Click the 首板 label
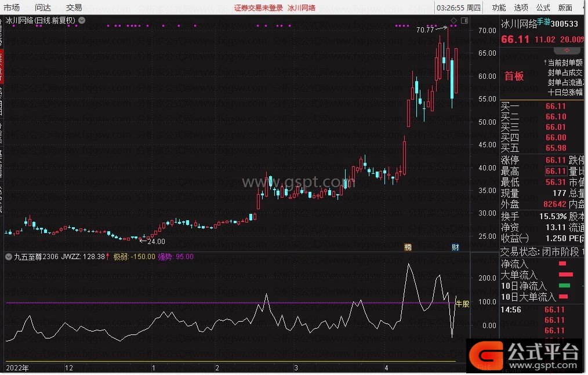588x375 pixels. pyautogui.click(x=514, y=77)
